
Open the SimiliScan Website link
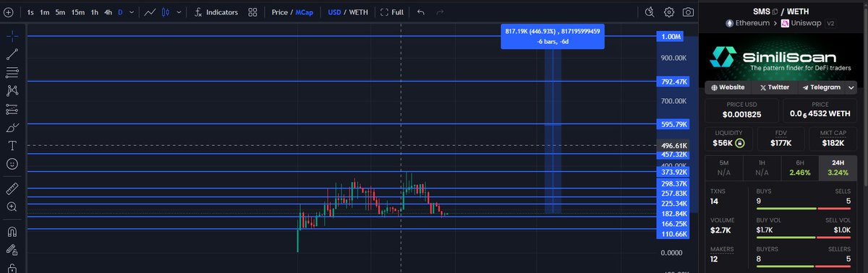(x=728, y=87)
